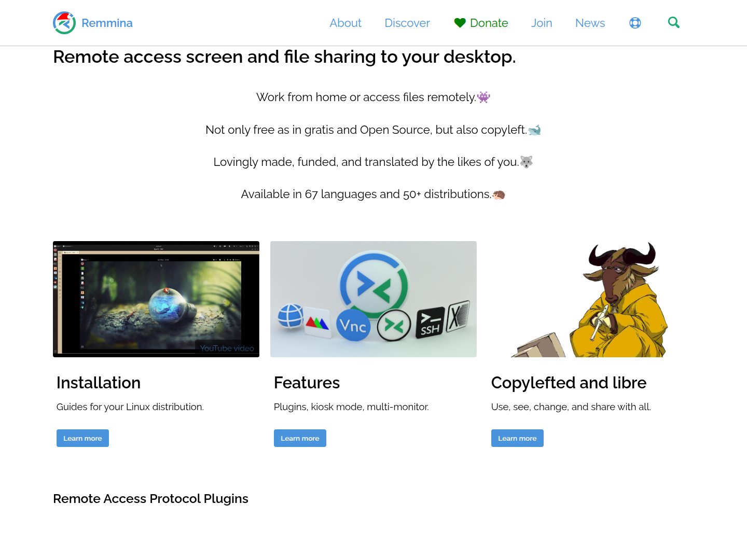The image size is (747, 560).
Task: Click the "Plugins, kiosk mode, multi-monitor." text
Action: [351, 407]
